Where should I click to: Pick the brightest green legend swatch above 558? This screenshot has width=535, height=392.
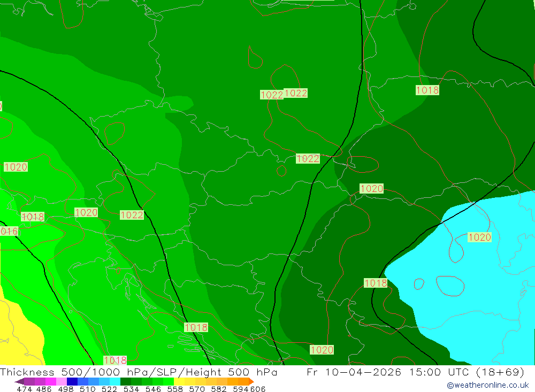coord(169,381)
